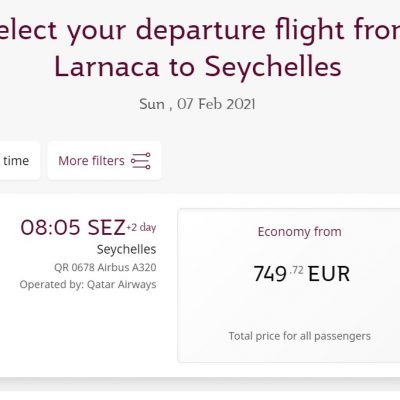
Task: Click the +2 day arrival indicator
Action: pos(141,227)
